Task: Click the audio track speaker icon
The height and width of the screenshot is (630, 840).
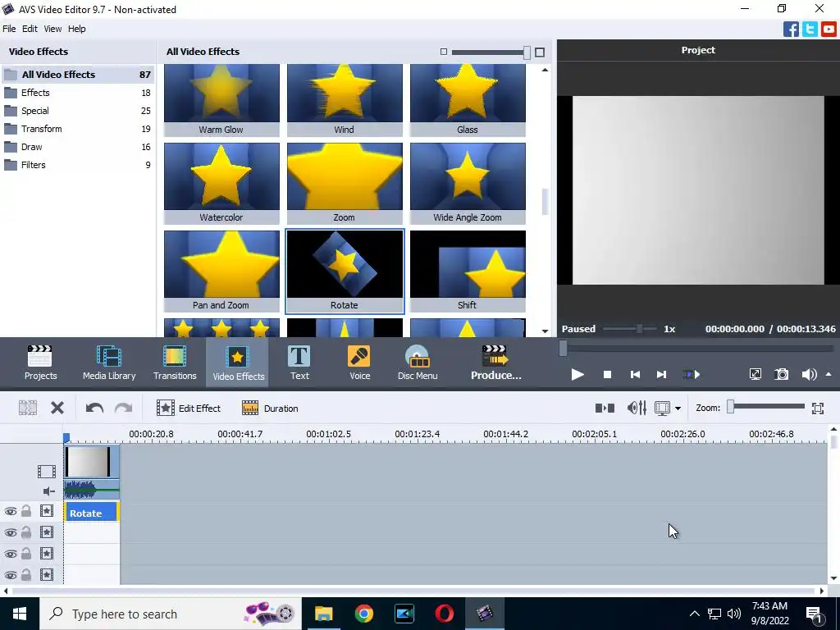Action: pos(48,491)
